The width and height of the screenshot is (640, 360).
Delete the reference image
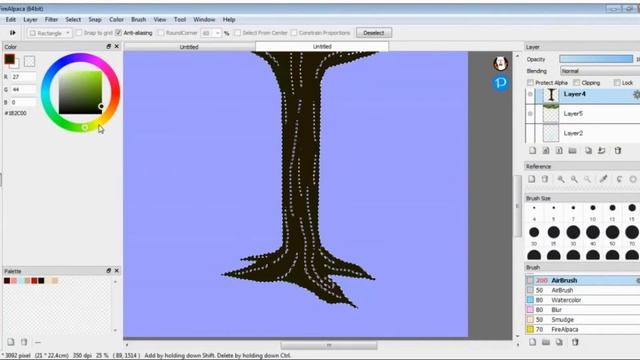[x=545, y=179]
